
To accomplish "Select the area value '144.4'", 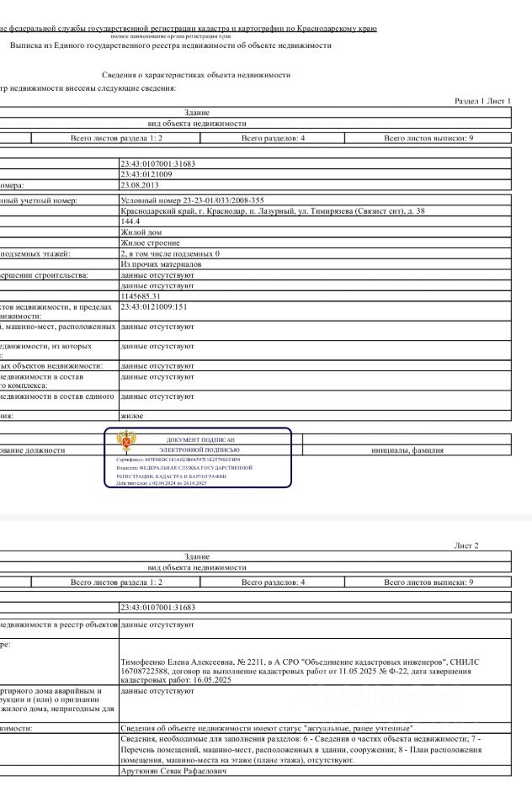I will [130, 221].
